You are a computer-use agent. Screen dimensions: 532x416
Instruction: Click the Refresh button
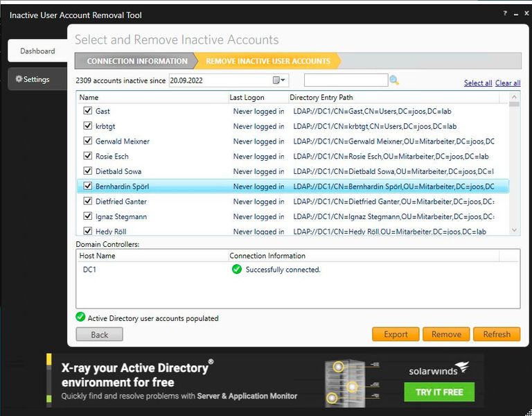(497, 334)
